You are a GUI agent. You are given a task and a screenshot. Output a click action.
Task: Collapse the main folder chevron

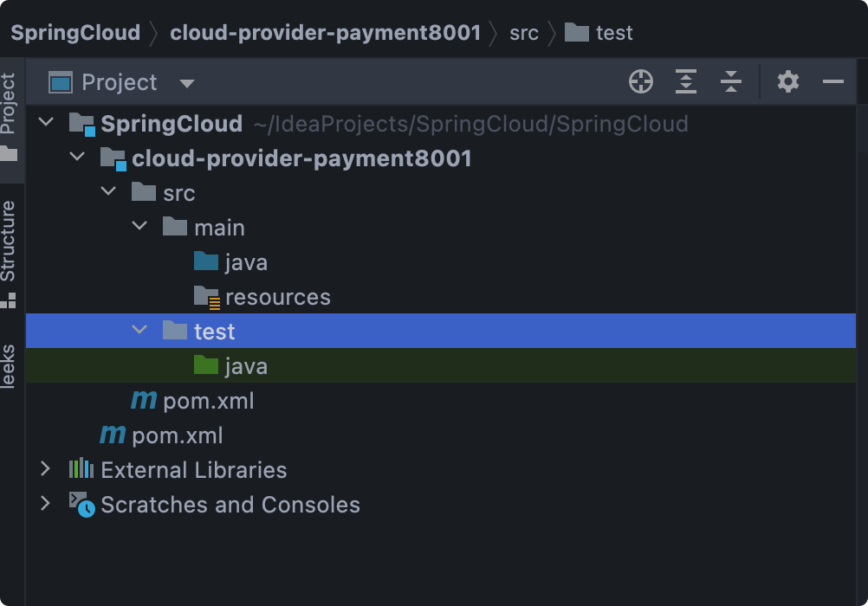tap(139, 227)
